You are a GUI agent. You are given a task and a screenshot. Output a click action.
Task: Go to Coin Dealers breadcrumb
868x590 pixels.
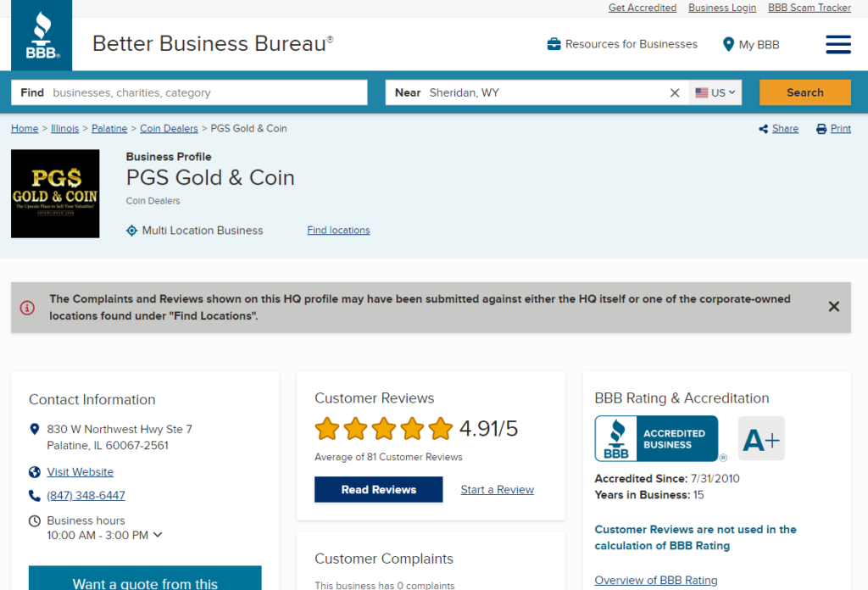(x=169, y=128)
